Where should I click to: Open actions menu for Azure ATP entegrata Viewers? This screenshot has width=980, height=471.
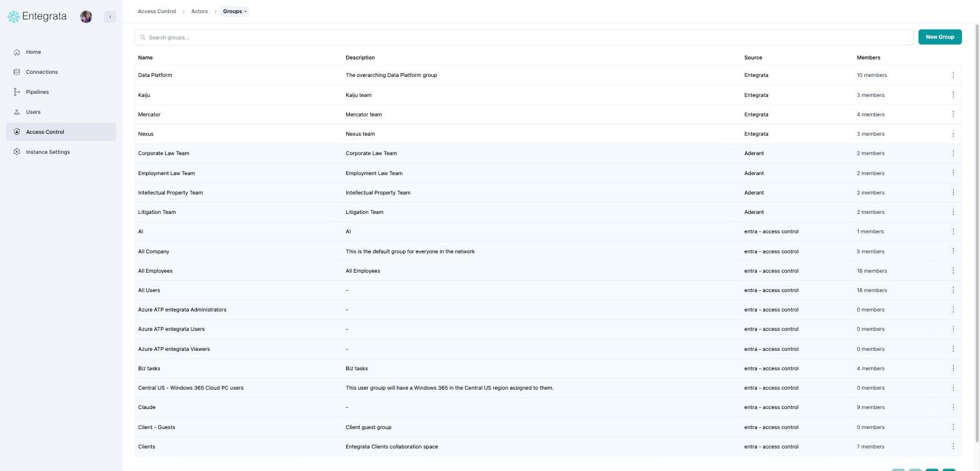coord(952,349)
